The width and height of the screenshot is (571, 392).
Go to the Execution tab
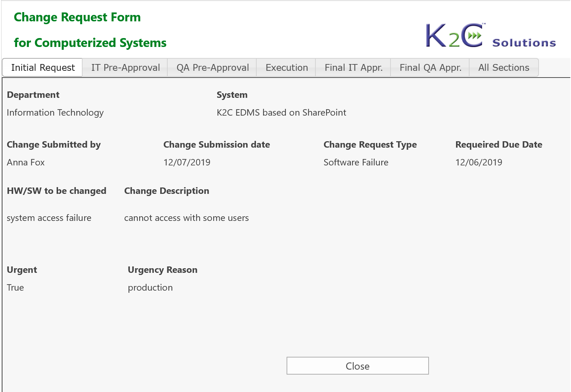tap(287, 68)
